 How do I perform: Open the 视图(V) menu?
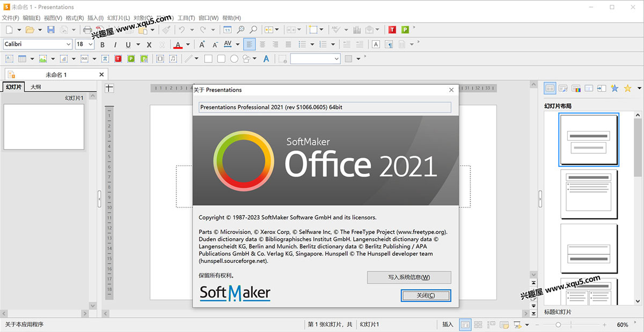click(x=53, y=18)
